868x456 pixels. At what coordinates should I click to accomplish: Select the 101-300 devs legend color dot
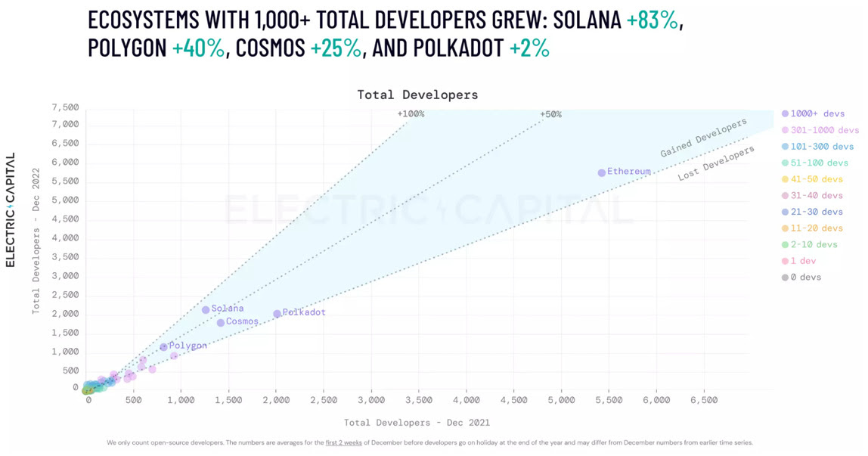coord(785,147)
